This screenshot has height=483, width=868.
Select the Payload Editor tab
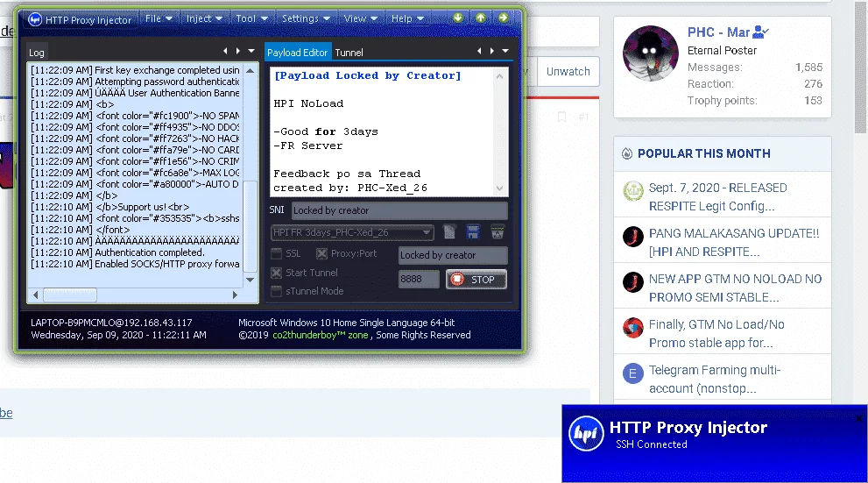(x=297, y=53)
